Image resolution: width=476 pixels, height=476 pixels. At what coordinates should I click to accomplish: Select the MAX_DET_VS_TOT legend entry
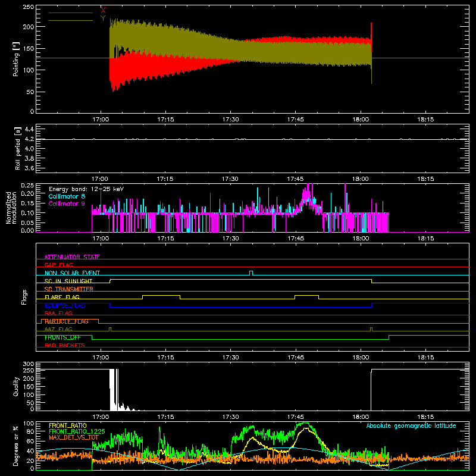tap(74, 437)
